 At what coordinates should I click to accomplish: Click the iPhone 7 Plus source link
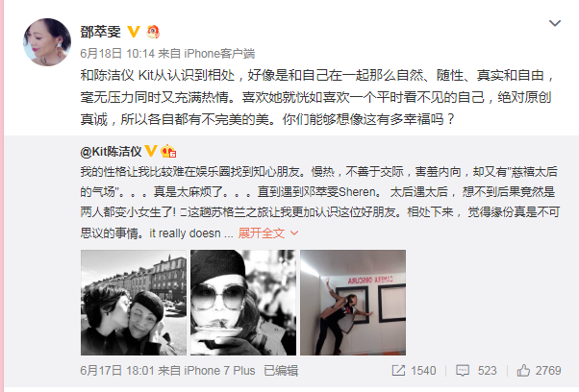point(219,371)
